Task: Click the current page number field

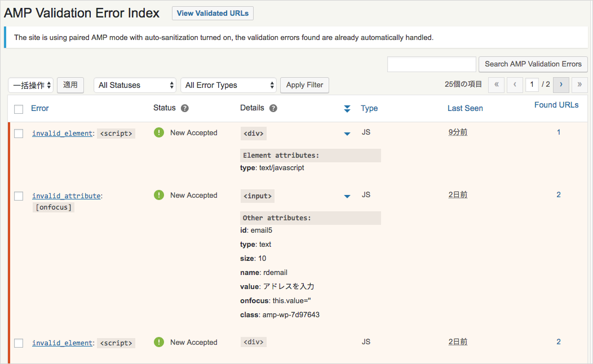Action: [x=532, y=85]
